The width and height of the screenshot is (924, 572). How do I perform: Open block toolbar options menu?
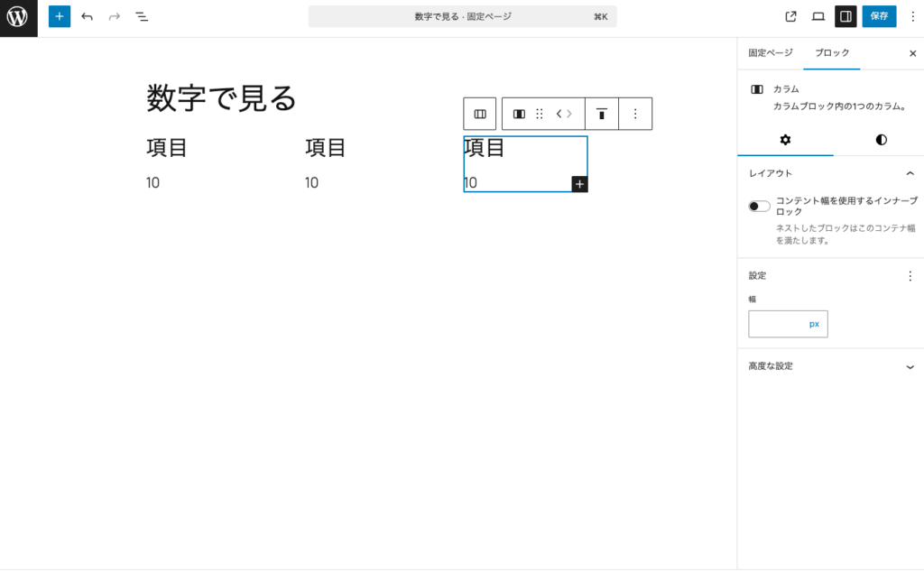[x=635, y=114]
